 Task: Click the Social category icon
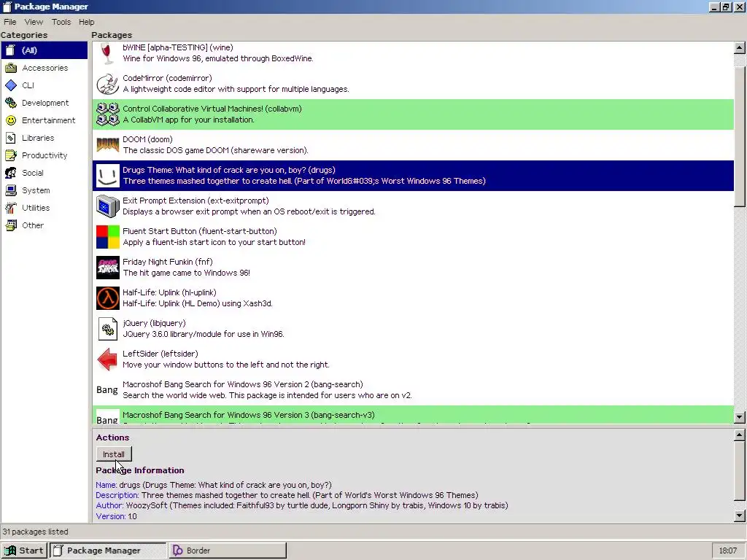(x=10, y=173)
